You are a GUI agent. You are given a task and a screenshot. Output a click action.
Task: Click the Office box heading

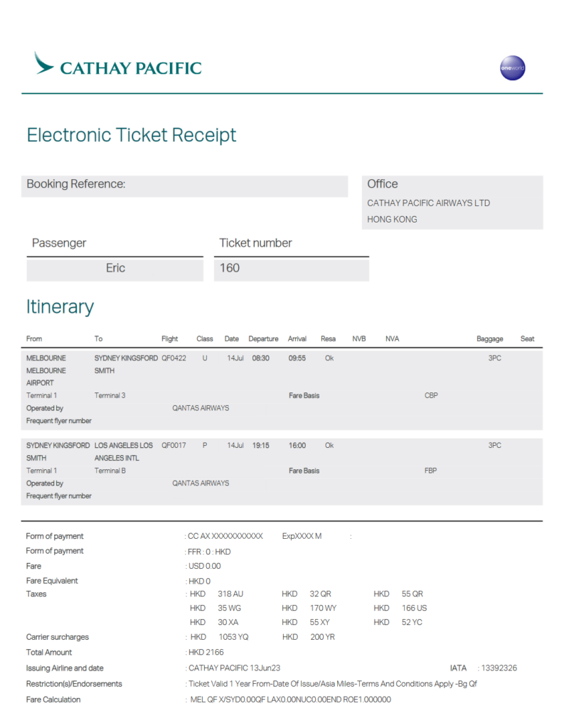383,184
